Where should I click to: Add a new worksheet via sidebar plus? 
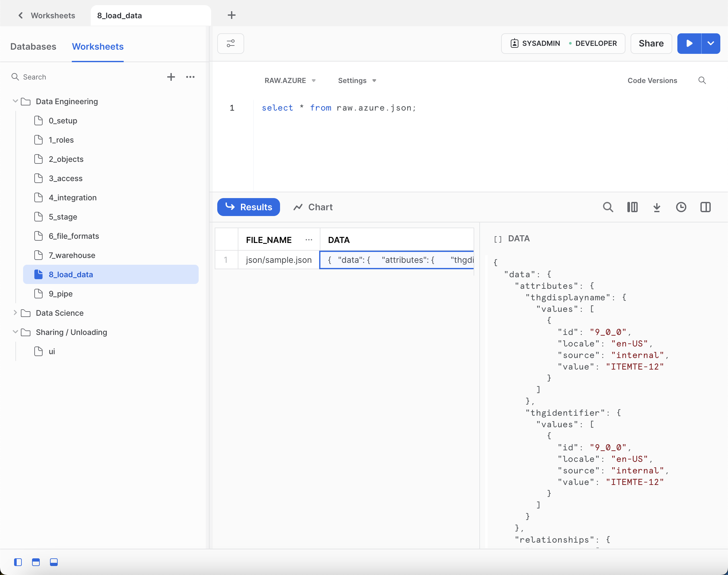click(x=171, y=77)
